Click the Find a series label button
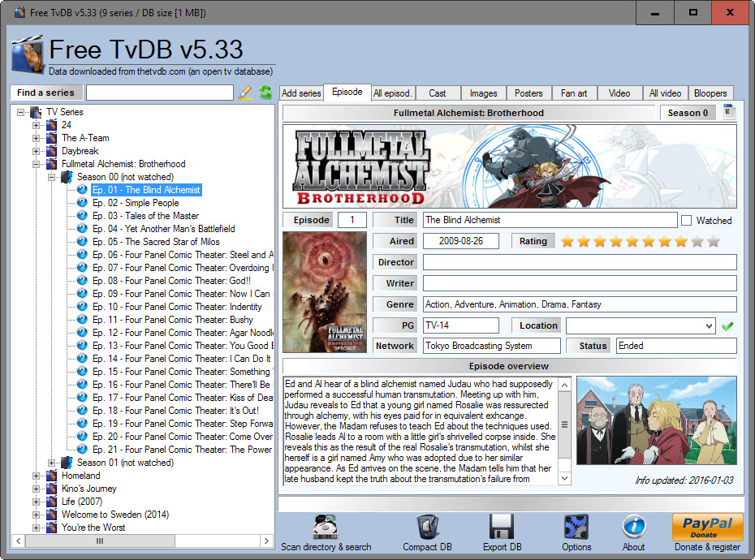The image size is (755, 560). click(45, 93)
